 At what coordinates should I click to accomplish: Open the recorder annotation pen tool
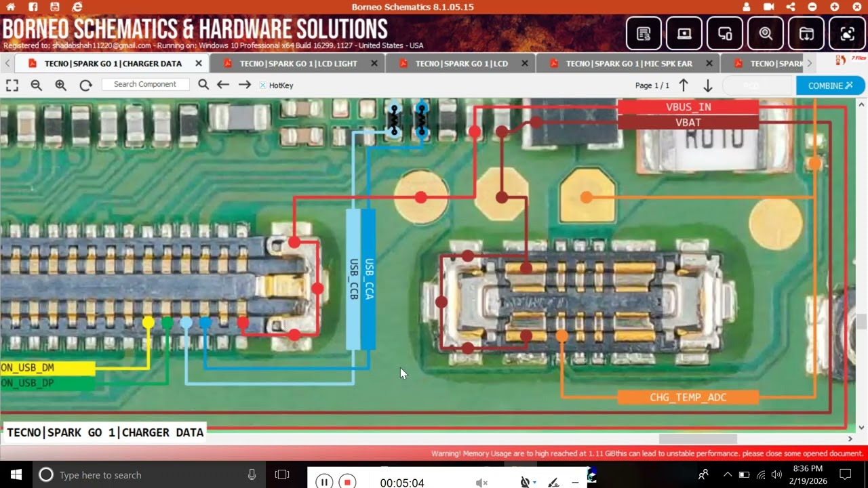pyautogui.click(x=553, y=483)
